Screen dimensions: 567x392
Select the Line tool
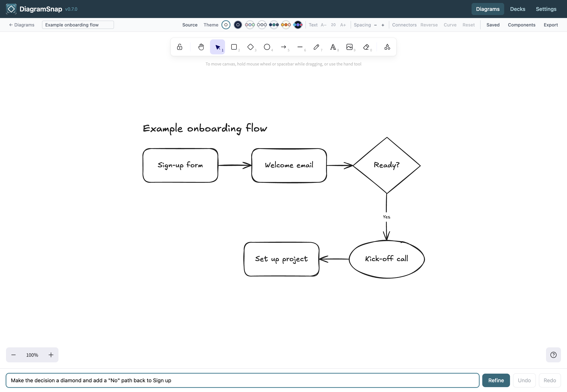click(x=300, y=47)
